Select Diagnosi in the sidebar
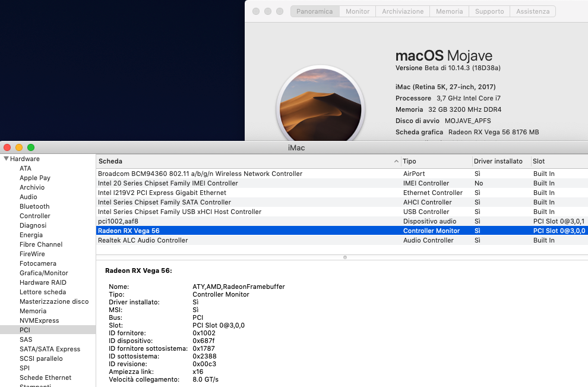 coord(33,225)
